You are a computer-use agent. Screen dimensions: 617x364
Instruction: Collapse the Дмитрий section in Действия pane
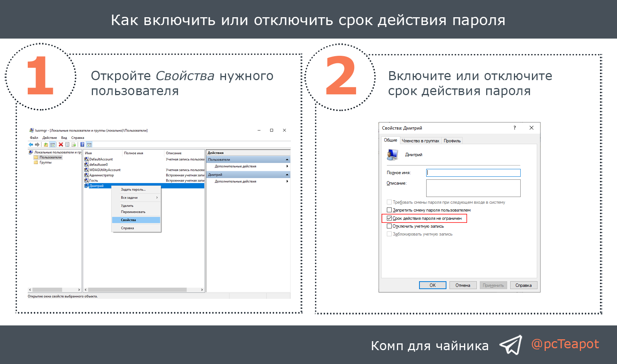[287, 175]
